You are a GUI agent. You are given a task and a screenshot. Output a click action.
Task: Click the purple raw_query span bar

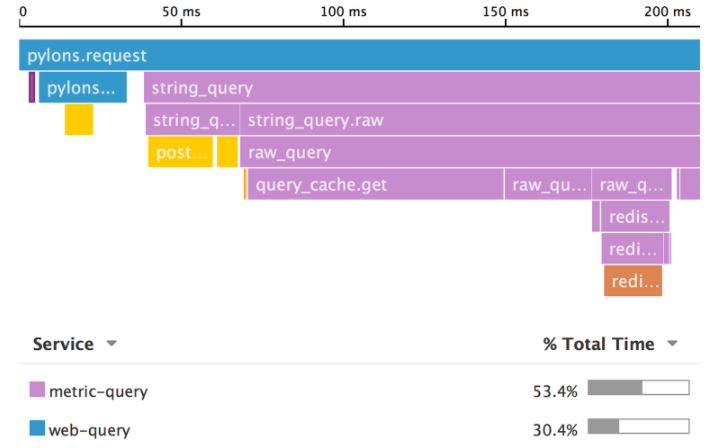click(x=468, y=153)
